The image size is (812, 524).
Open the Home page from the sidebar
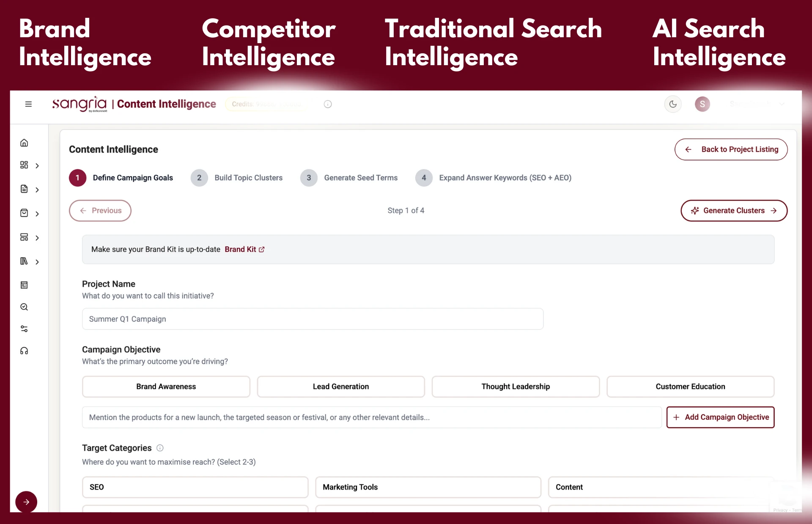pos(24,143)
